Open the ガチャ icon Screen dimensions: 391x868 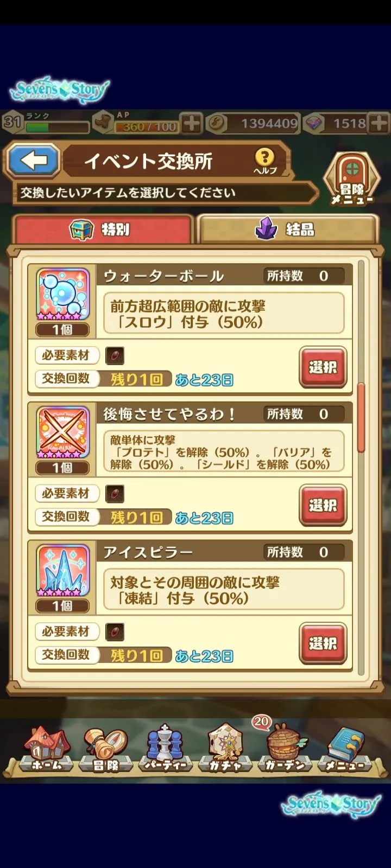pyautogui.click(x=225, y=749)
